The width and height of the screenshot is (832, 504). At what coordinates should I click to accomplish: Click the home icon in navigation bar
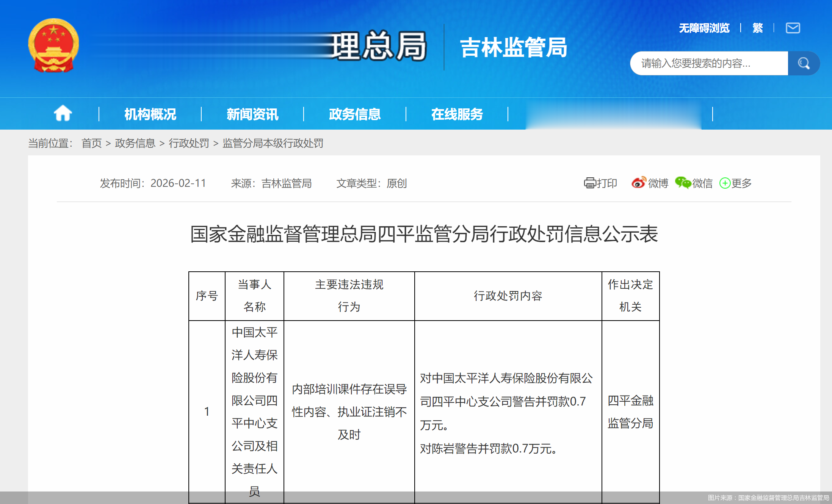(x=63, y=113)
